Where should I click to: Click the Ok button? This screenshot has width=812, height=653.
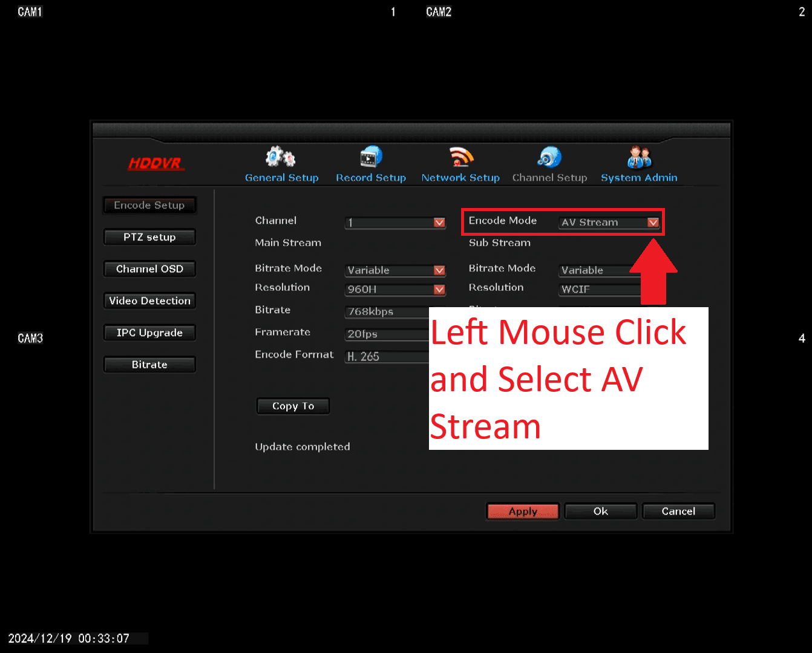[x=601, y=512]
